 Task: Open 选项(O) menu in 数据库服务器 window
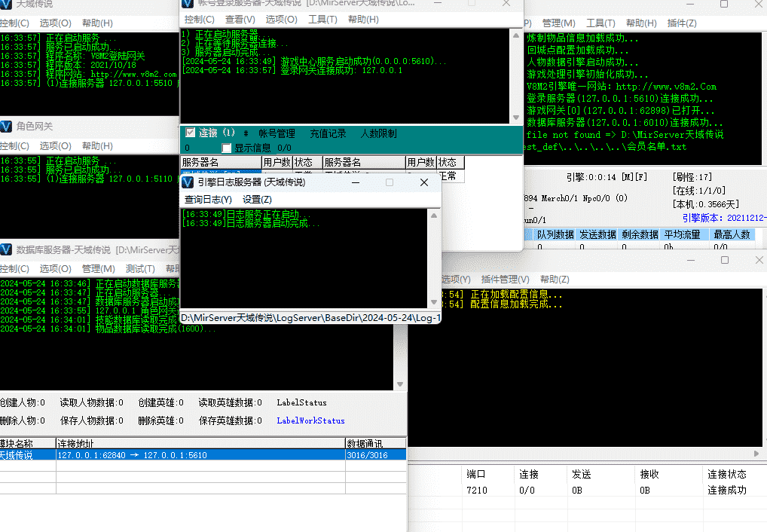55,269
